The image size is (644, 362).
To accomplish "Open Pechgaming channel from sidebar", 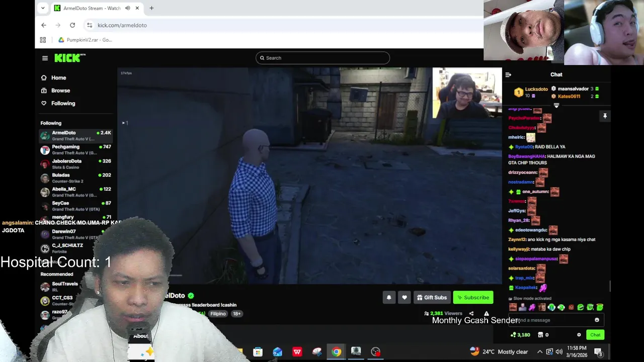I will click(76, 150).
